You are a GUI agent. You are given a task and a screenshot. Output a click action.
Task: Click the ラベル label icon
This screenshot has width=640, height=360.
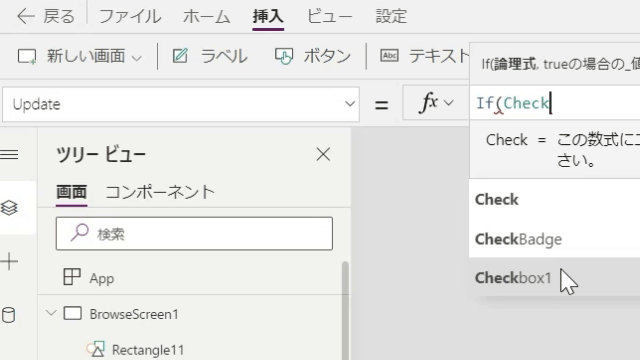click(180, 56)
